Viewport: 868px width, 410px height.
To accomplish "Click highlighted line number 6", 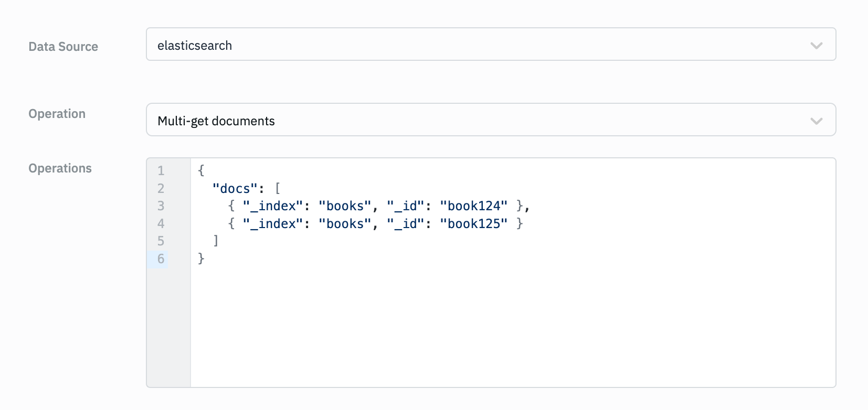I will click(161, 259).
